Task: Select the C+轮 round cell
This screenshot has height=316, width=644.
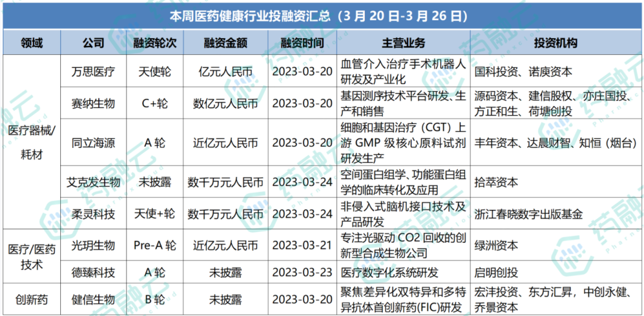Action: (155, 103)
